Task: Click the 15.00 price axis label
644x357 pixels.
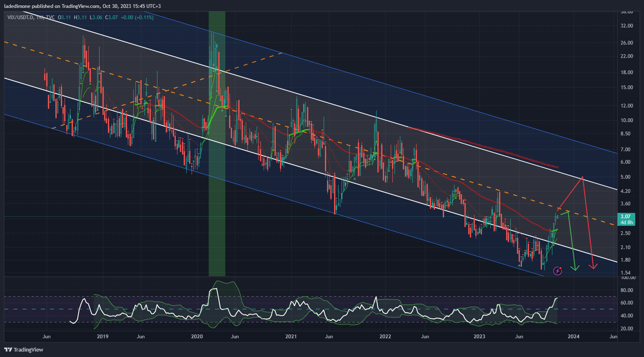Action: (627, 87)
